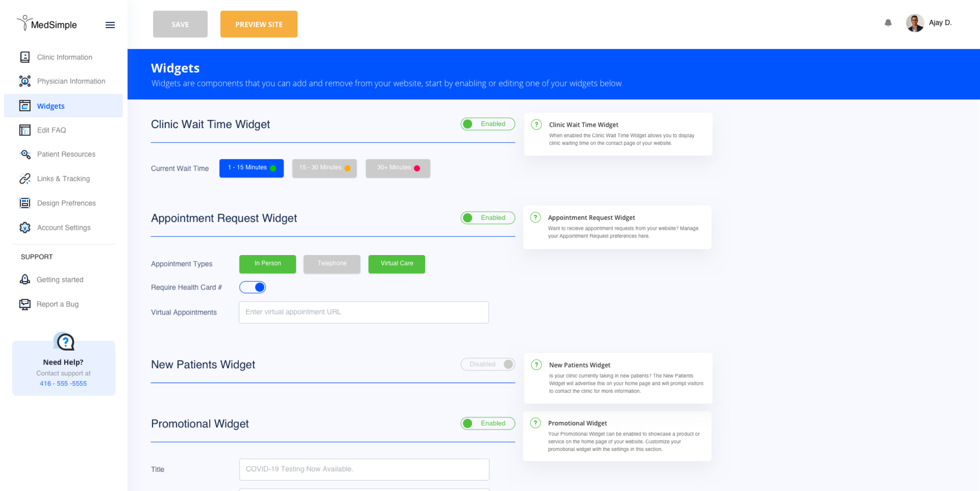Open Account Settings menu item
The width and height of the screenshot is (980, 491).
point(63,227)
